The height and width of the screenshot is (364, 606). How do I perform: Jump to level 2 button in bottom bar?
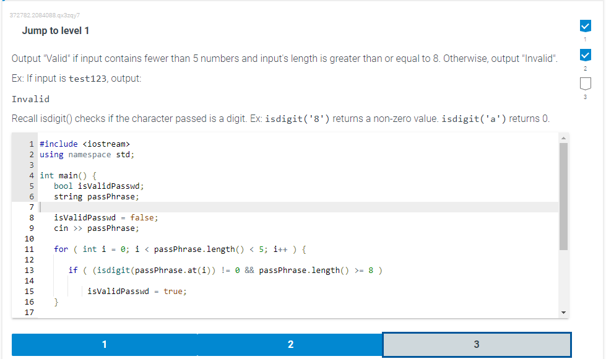point(290,344)
